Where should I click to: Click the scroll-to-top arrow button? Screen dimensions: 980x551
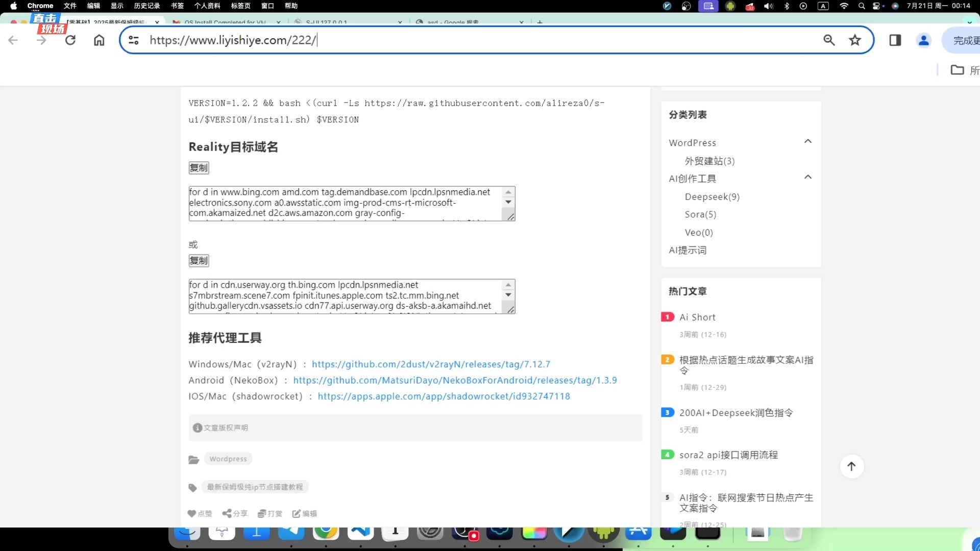[851, 466]
